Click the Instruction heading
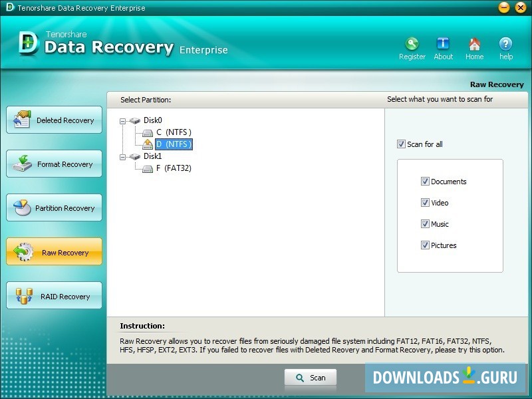 tap(142, 326)
